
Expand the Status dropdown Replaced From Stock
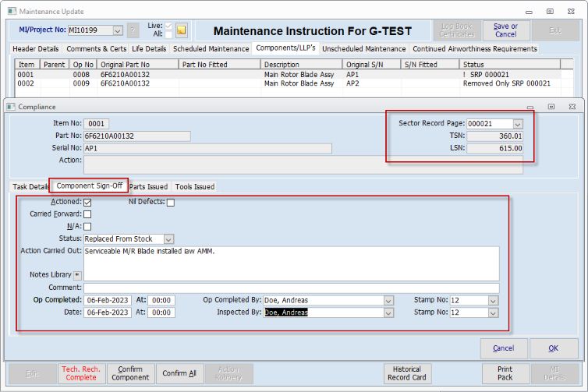tap(168, 239)
